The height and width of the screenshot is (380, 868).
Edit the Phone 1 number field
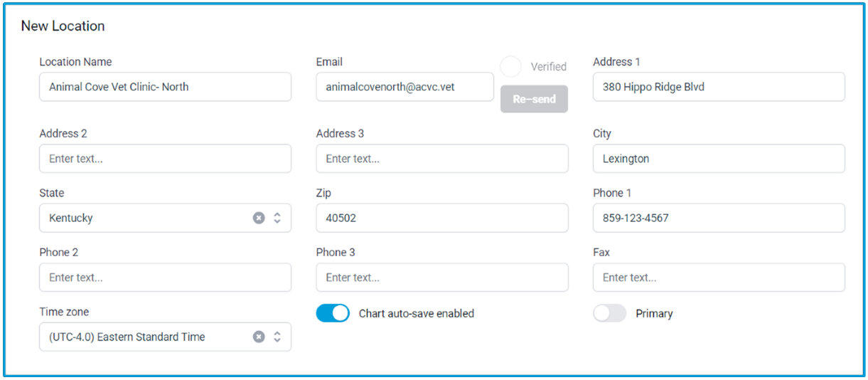coord(719,218)
